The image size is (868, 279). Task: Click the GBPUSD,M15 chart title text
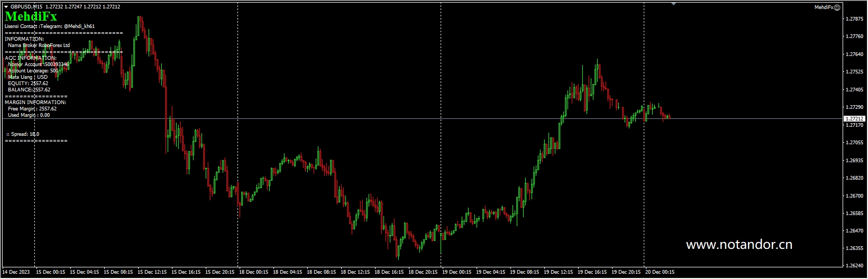(27, 7)
